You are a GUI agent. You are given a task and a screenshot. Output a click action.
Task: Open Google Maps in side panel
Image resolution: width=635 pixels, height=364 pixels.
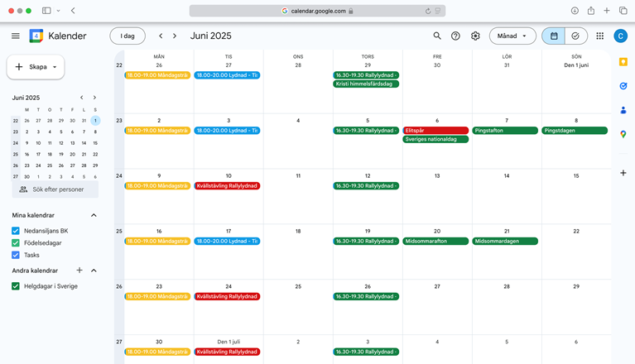[623, 134]
